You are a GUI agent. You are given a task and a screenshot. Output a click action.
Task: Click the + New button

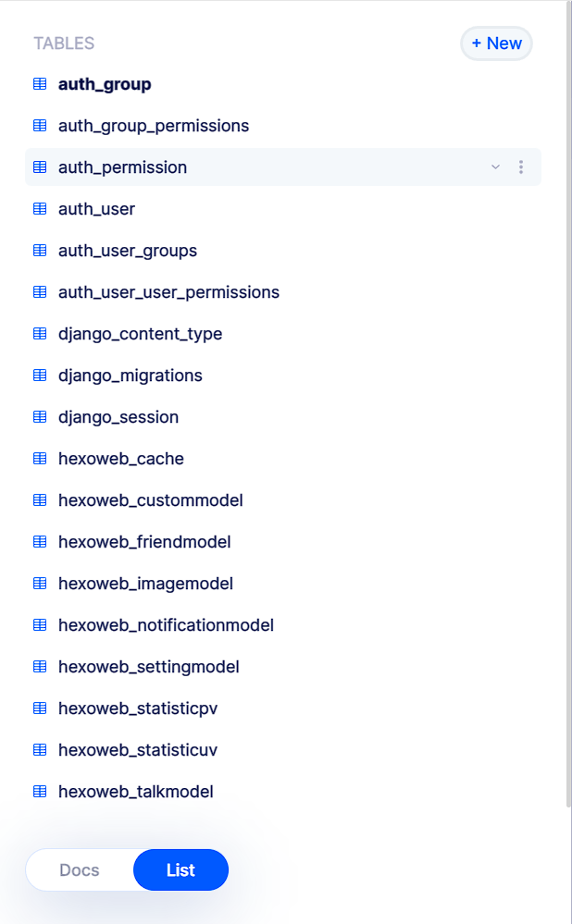[x=496, y=43]
